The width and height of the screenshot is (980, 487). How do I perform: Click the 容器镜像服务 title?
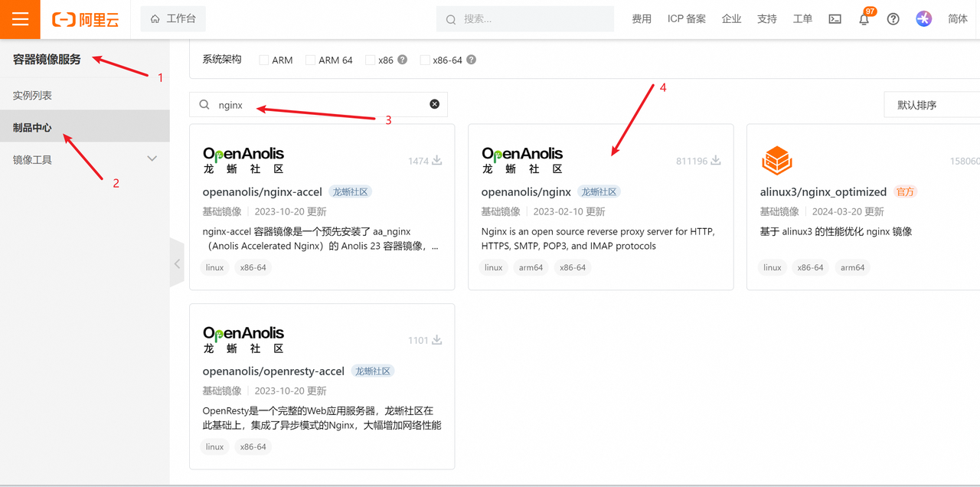pyautogui.click(x=47, y=59)
